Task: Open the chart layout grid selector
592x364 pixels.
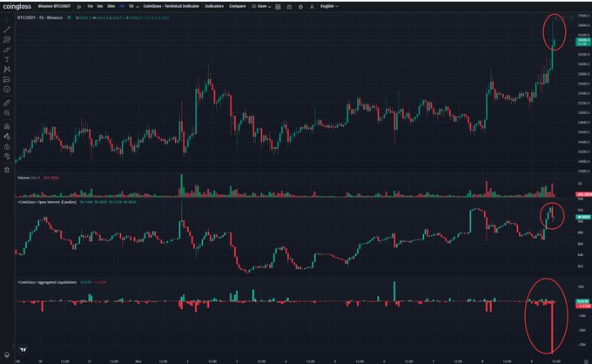Action: pos(278,7)
